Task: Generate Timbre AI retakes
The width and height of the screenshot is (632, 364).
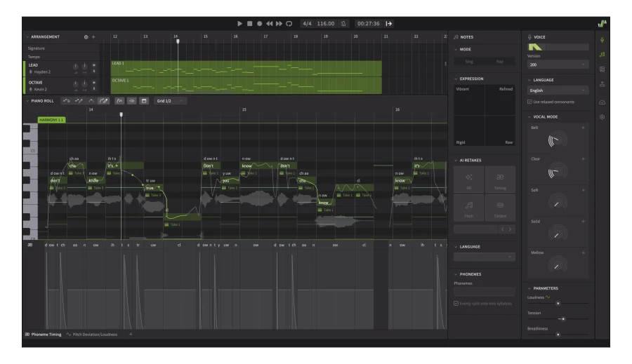Action: point(500,208)
